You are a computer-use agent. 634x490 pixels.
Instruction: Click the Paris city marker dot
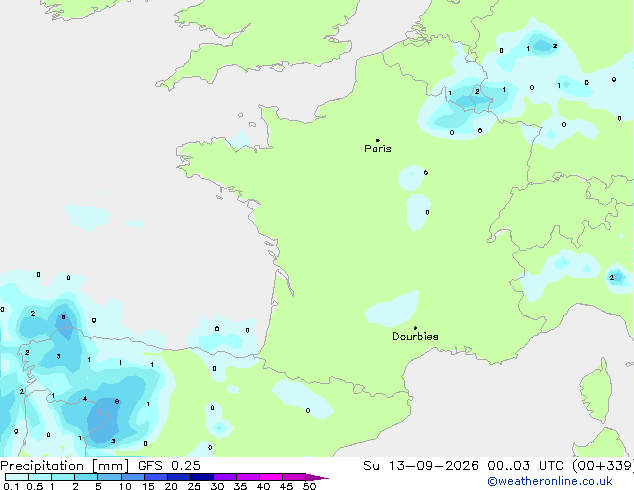(378, 140)
